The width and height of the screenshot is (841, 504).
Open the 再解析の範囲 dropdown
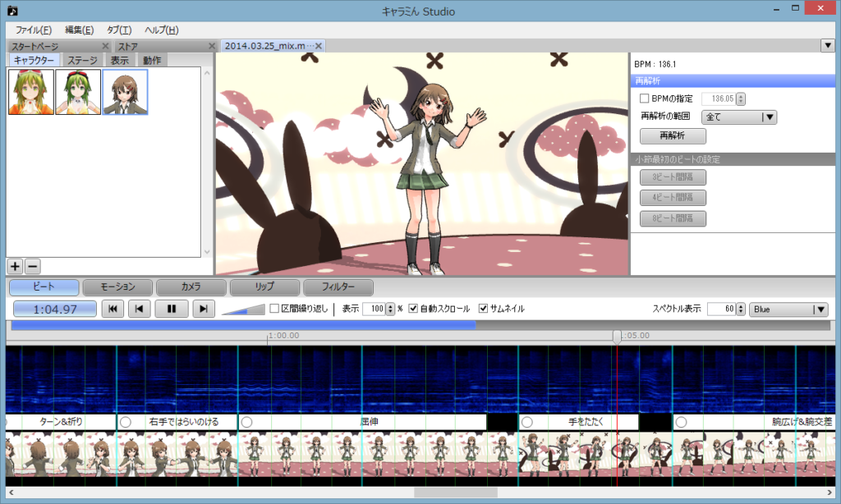click(739, 117)
